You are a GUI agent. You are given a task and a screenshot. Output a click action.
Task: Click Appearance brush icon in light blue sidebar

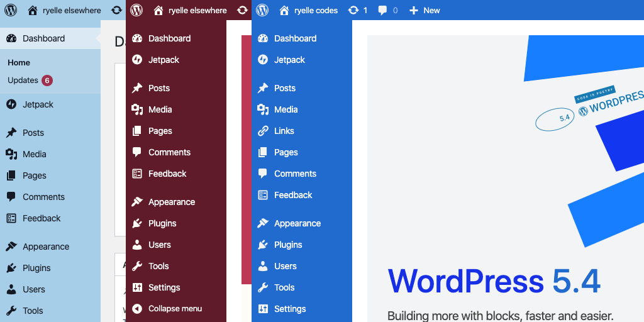11,247
